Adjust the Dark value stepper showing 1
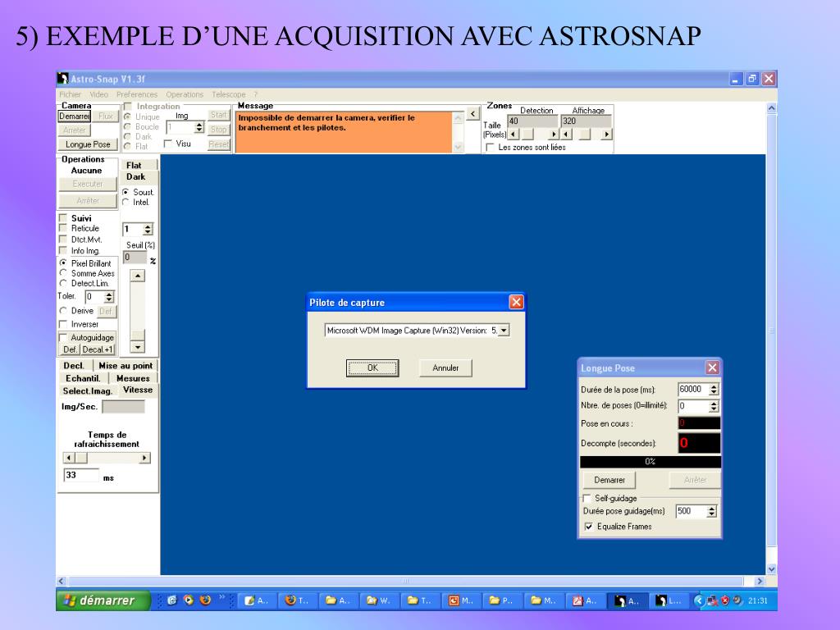Viewport: 840px width, 630px height. click(148, 230)
